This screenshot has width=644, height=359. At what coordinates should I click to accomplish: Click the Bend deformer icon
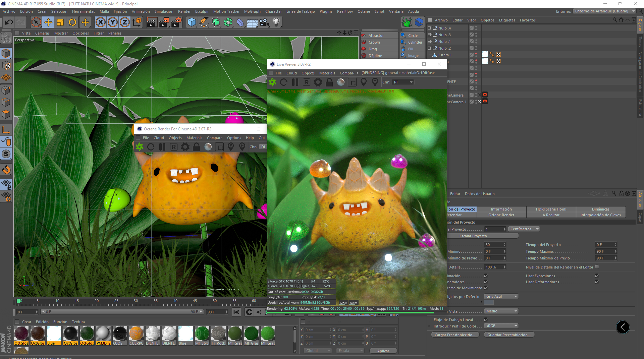pos(240,22)
